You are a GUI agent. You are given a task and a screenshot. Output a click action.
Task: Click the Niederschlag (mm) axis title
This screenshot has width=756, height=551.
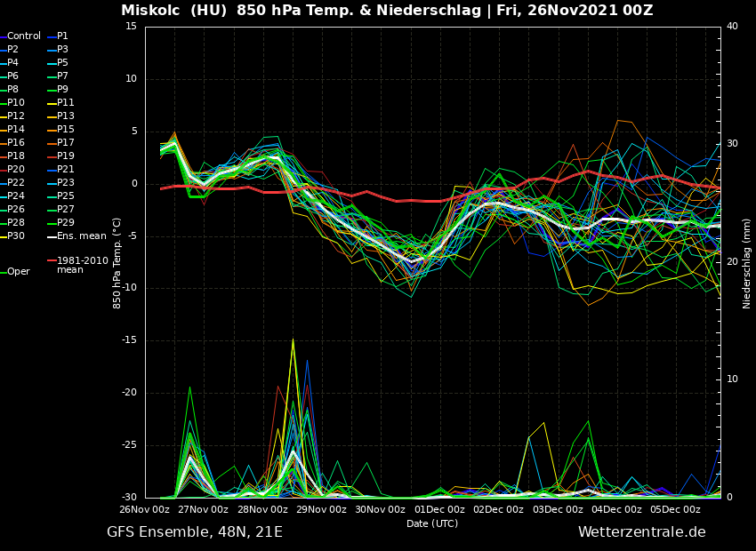point(747,263)
